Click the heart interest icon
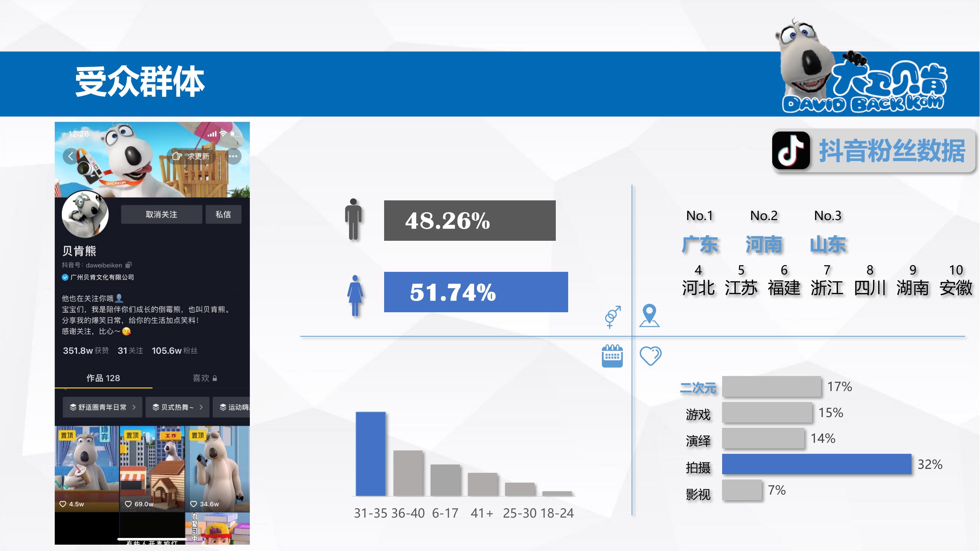The width and height of the screenshot is (980, 551). tap(651, 356)
